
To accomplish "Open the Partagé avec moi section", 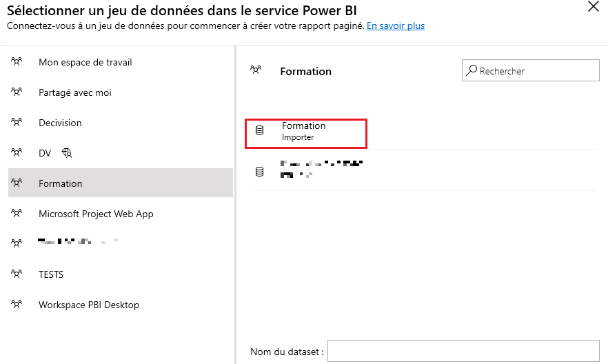I will tap(74, 92).
